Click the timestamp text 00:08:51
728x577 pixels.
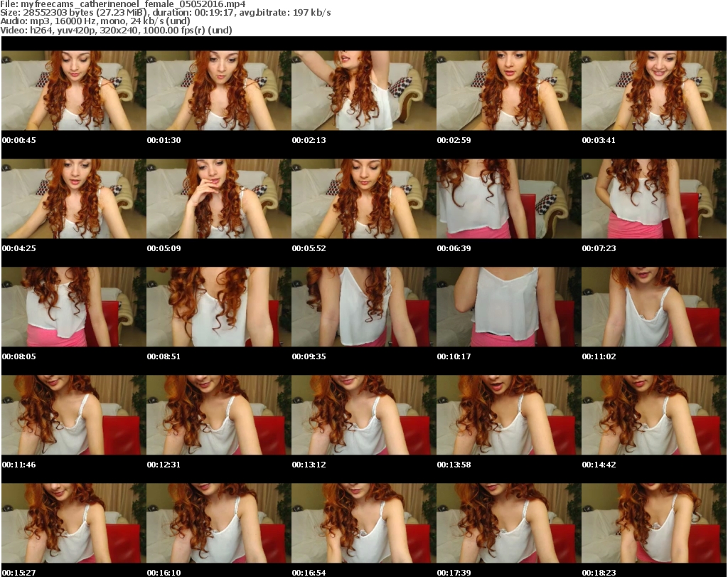point(164,356)
